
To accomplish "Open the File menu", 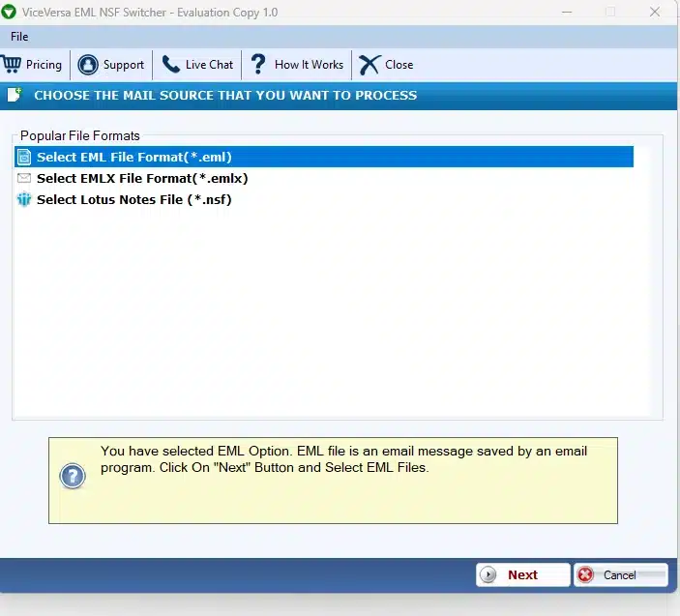I will (19, 37).
